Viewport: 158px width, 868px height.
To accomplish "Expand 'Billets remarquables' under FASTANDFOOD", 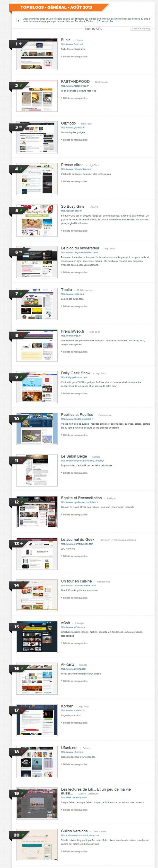I will point(75,98).
